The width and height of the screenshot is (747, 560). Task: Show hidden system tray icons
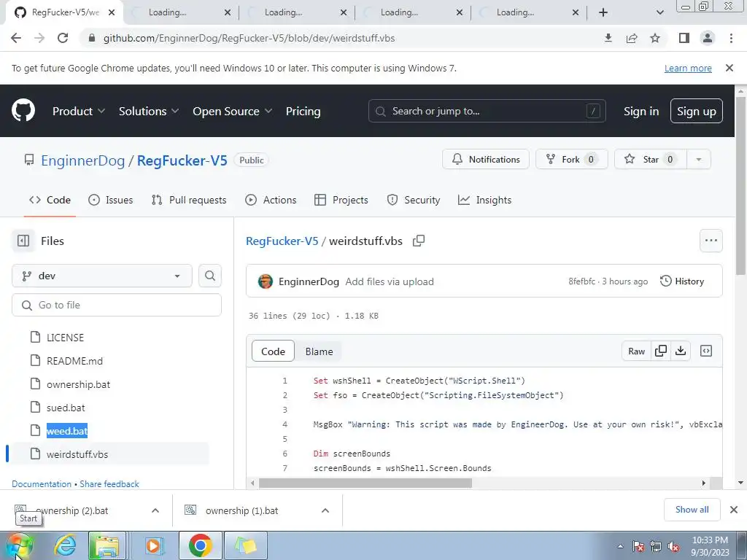(x=620, y=546)
